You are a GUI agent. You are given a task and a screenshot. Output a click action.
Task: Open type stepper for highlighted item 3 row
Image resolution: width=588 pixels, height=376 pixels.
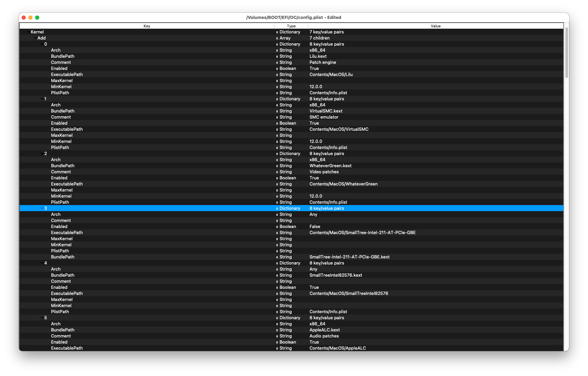(x=277, y=208)
